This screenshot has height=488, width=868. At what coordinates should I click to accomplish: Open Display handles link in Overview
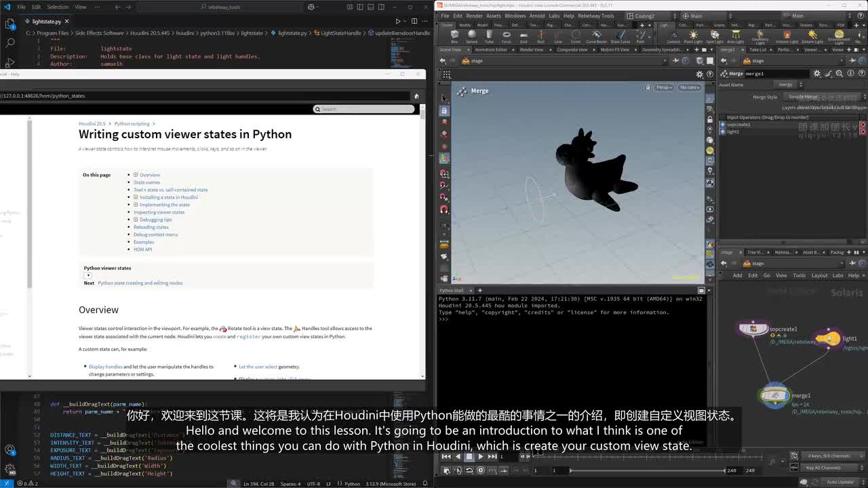point(106,367)
